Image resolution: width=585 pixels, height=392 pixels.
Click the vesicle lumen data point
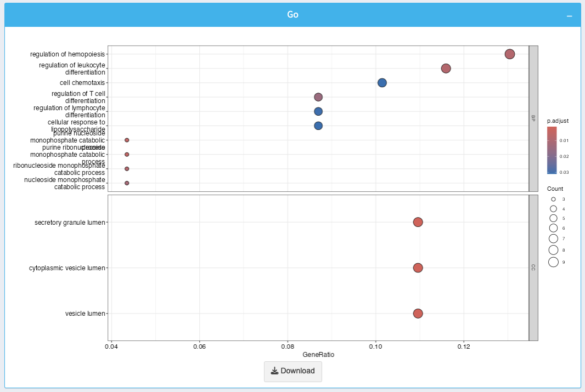pyautogui.click(x=418, y=314)
